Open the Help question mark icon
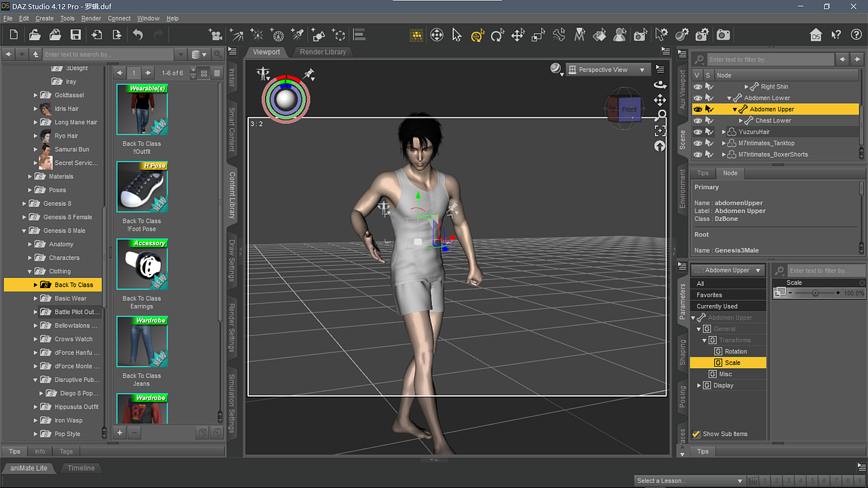Screen dimensions: 868x488 (x=856, y=35)
